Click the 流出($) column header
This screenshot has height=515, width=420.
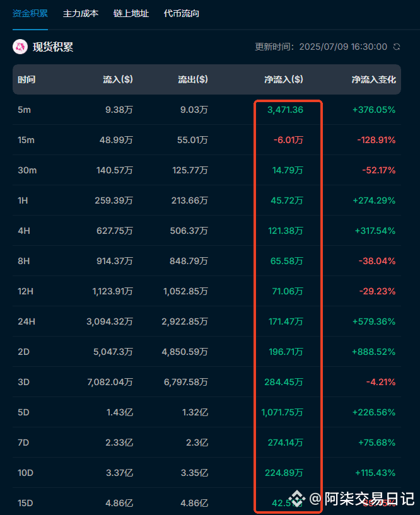click(193, 79)
